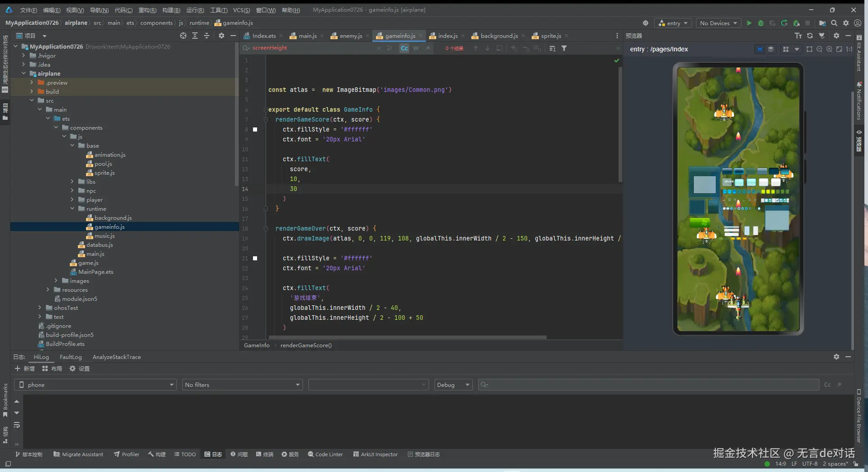Open the FaultLog tab
Viewport: 868px width, 472px height.
pos(71,357)
